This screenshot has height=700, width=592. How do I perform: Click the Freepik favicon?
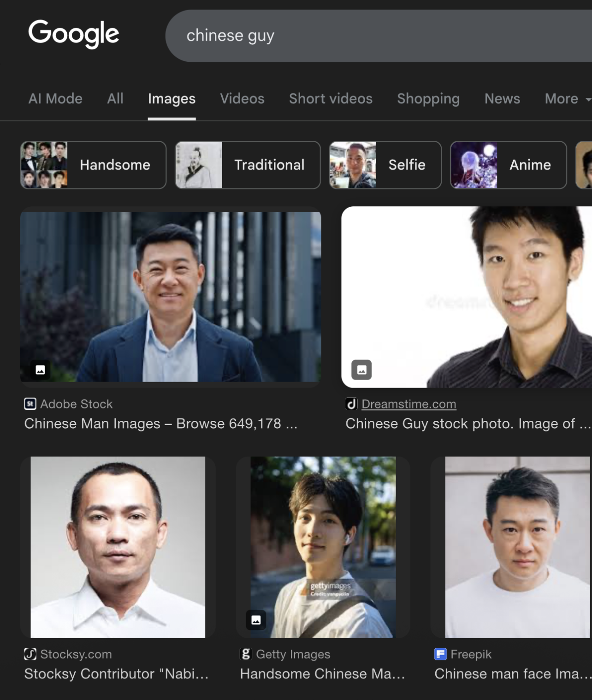point(440,654)
